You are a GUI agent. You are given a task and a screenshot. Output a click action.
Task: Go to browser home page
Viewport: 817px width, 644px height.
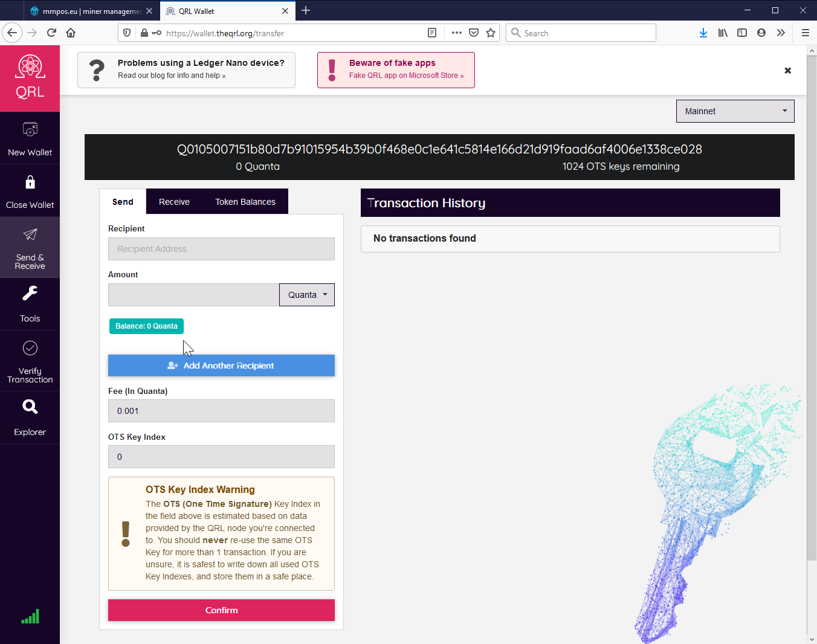pos(71,33)
